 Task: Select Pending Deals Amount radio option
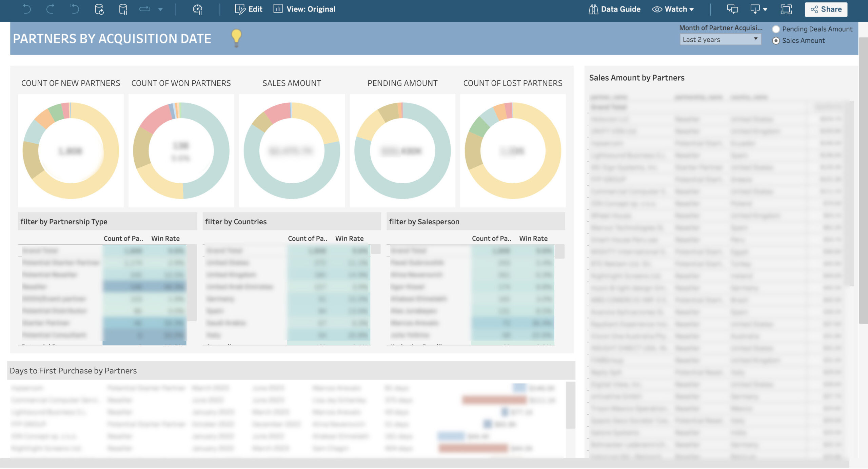pos(776,29)
